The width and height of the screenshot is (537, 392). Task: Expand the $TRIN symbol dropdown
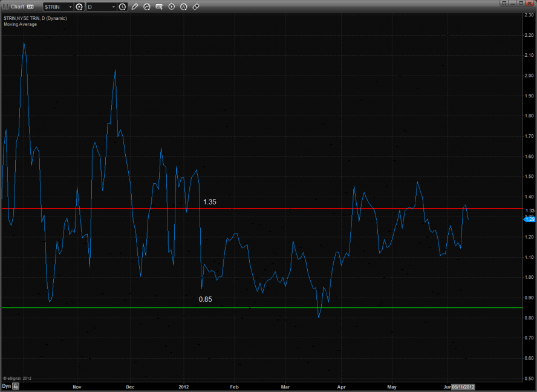pos(70,7)
